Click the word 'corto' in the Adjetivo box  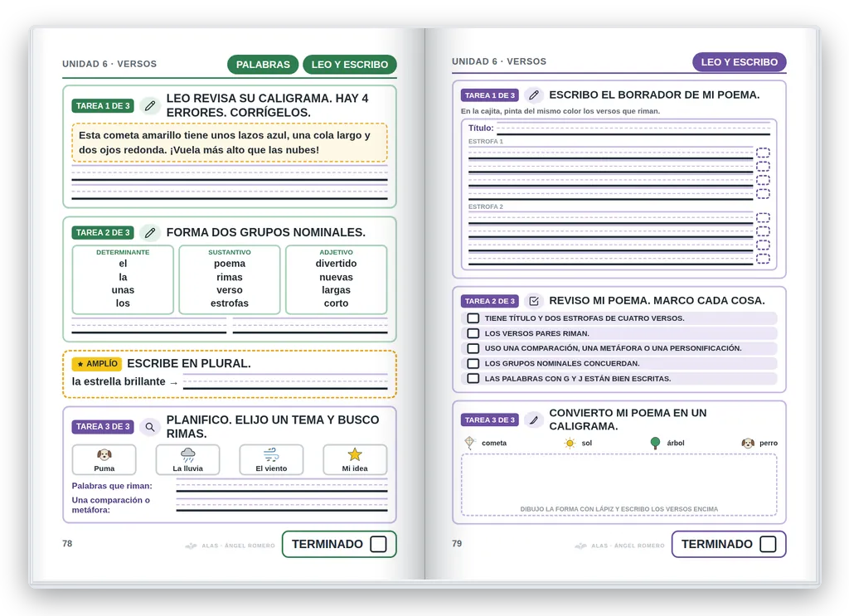337,303
